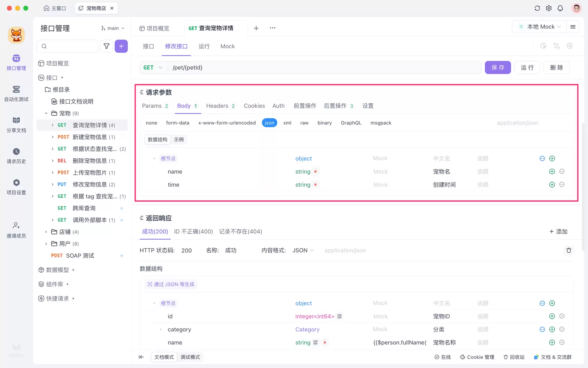Remove the id field in response
The image size is (588, 368).
562,316
